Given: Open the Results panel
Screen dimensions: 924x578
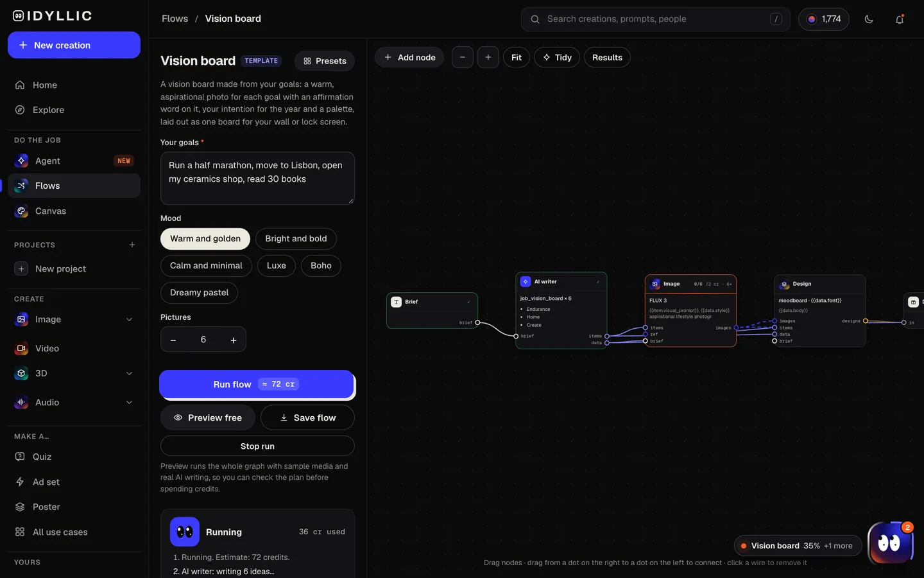Looking at the screenshot, I should pos(607,57).
